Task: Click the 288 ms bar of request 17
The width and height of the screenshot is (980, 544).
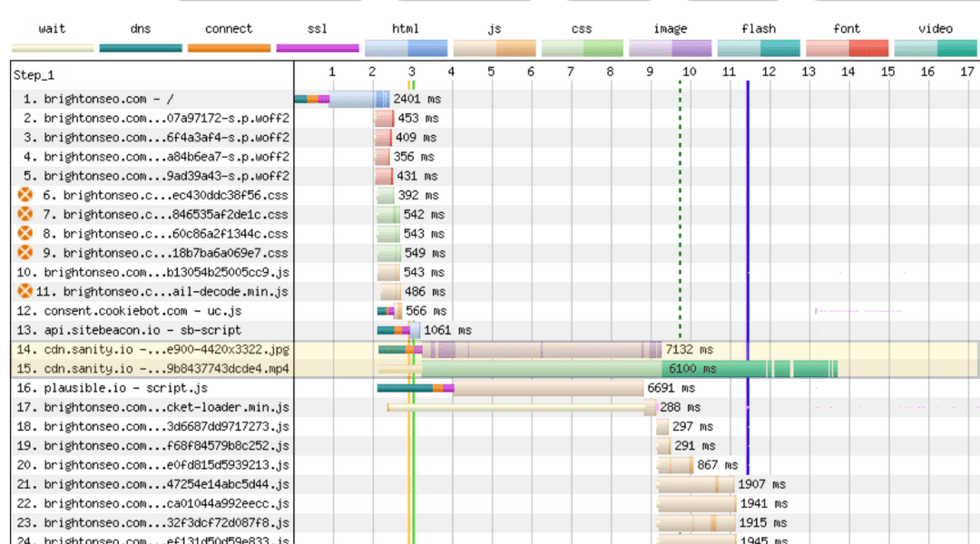Action: 522,407
